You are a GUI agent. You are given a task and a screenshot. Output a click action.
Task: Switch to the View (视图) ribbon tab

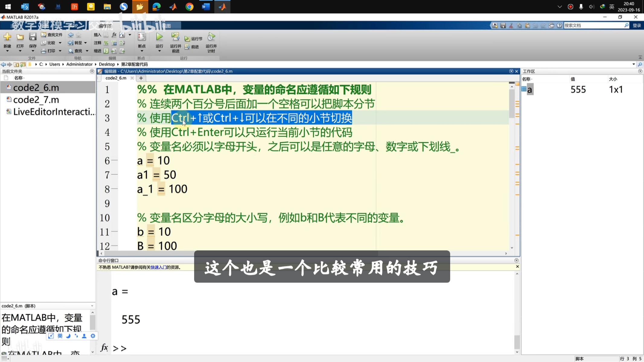click(166, 26)
